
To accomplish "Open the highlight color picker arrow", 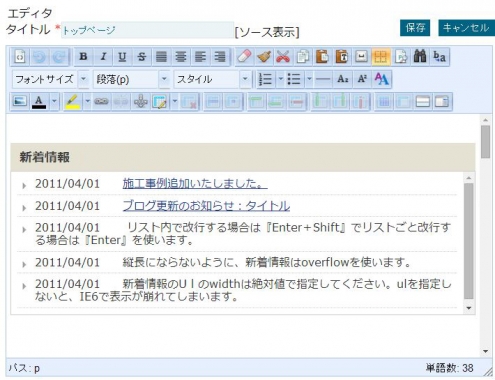I will click(x=87, y=101).
